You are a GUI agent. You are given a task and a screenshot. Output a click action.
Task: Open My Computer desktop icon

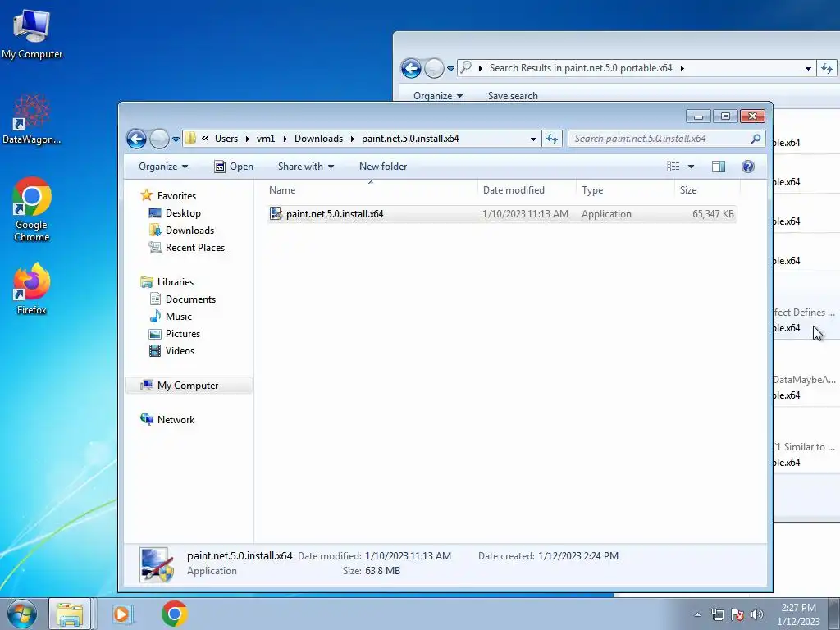pyautogui.click(x=32, y=34)
